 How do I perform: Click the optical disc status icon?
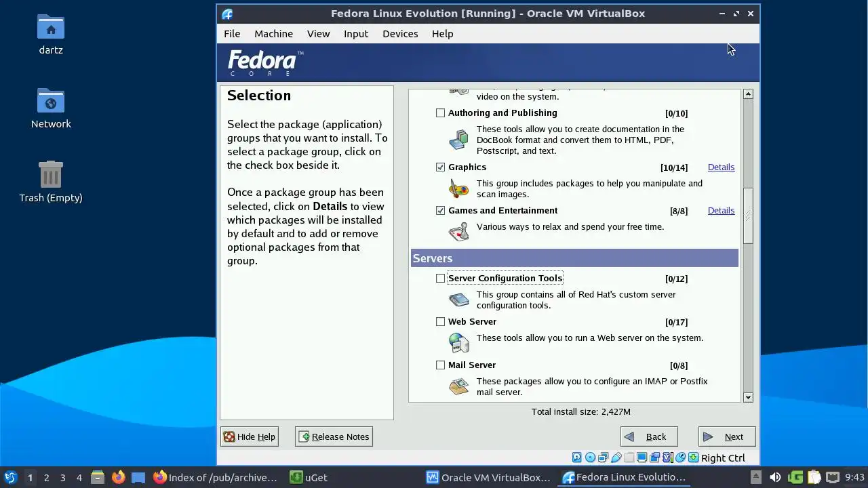590,457
